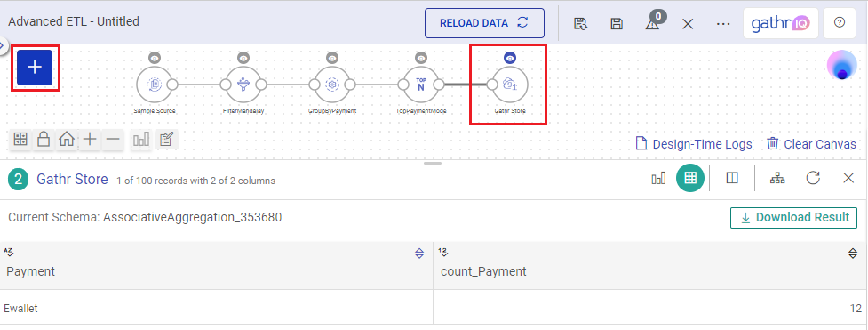Click Clear Canvas link

coord(811,144)
